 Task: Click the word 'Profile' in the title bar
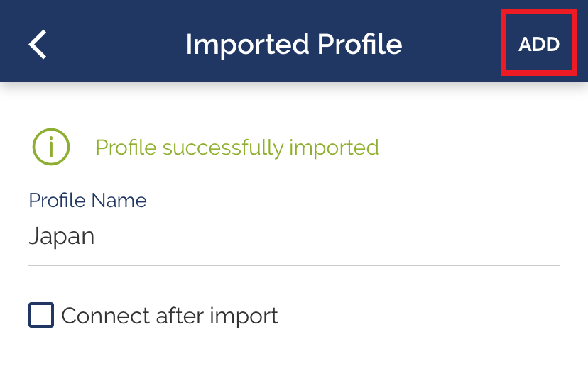pos(359,45)
